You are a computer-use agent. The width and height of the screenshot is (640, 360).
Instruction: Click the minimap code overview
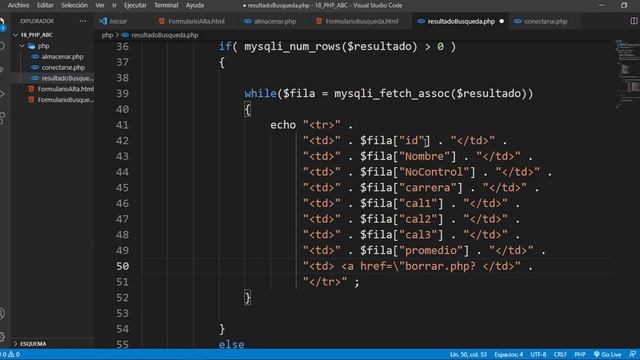tap(627, 73)
